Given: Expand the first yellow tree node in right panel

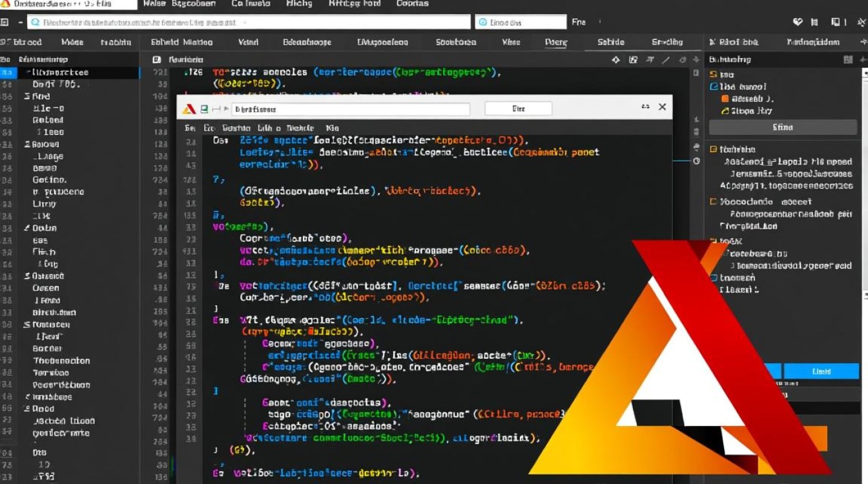Looking at the screenshot, I should click(714, 75).
